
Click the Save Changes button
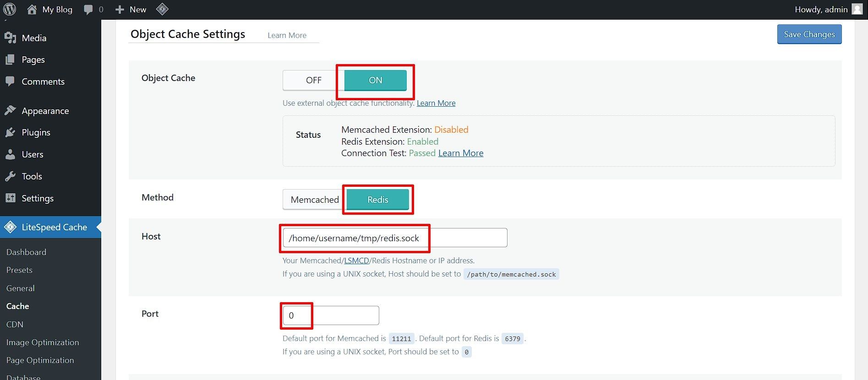click(x=809, y=34)
